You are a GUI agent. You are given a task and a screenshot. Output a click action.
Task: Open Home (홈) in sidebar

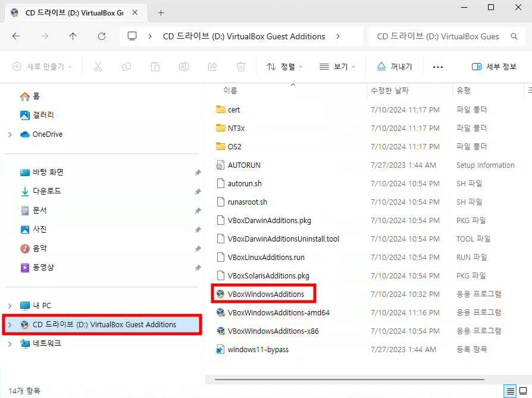point(30,96)
